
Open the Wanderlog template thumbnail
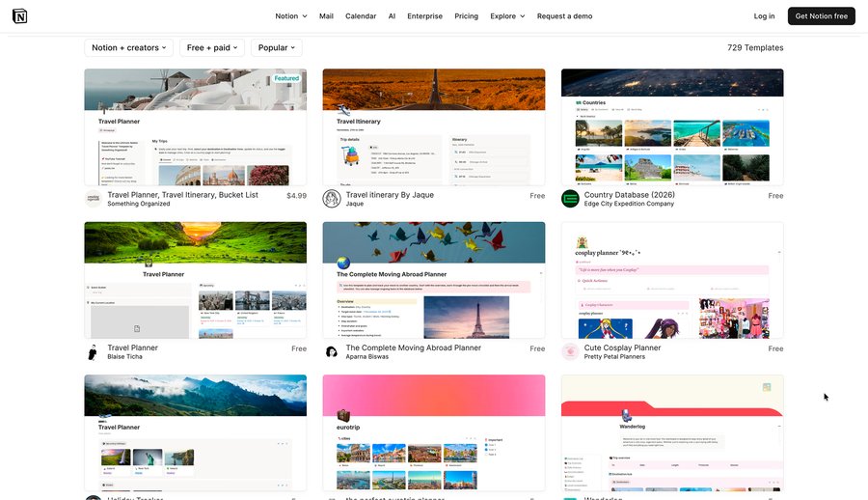[x=672, y=433]
